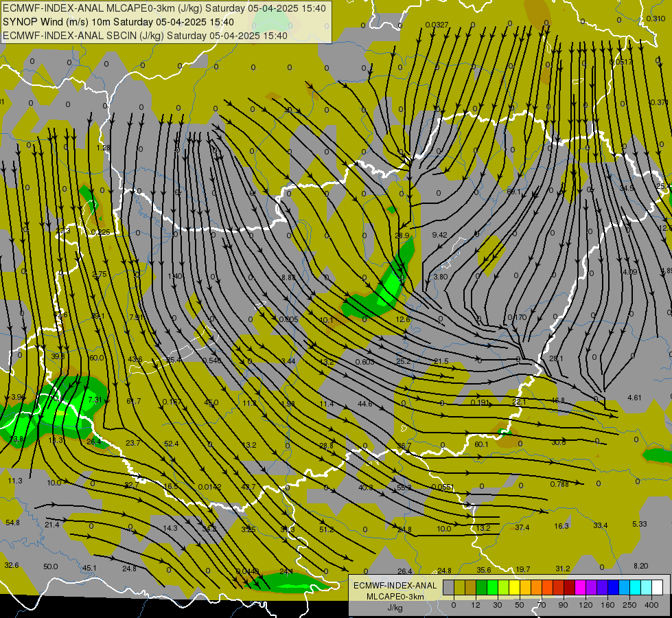Select the map value 0.310
672x618 pixels.
656,19
